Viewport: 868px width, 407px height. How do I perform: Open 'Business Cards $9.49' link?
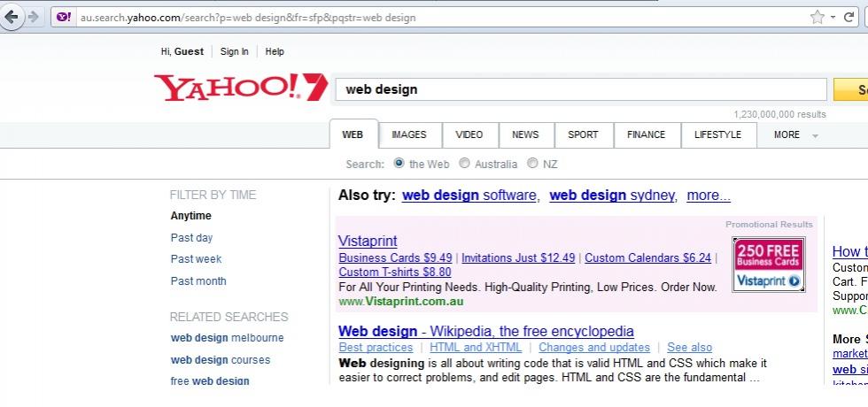point(395,257)
